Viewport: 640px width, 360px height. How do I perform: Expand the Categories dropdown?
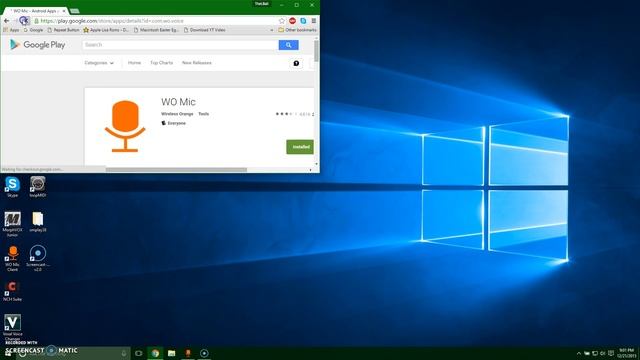(x=99, y=63)
